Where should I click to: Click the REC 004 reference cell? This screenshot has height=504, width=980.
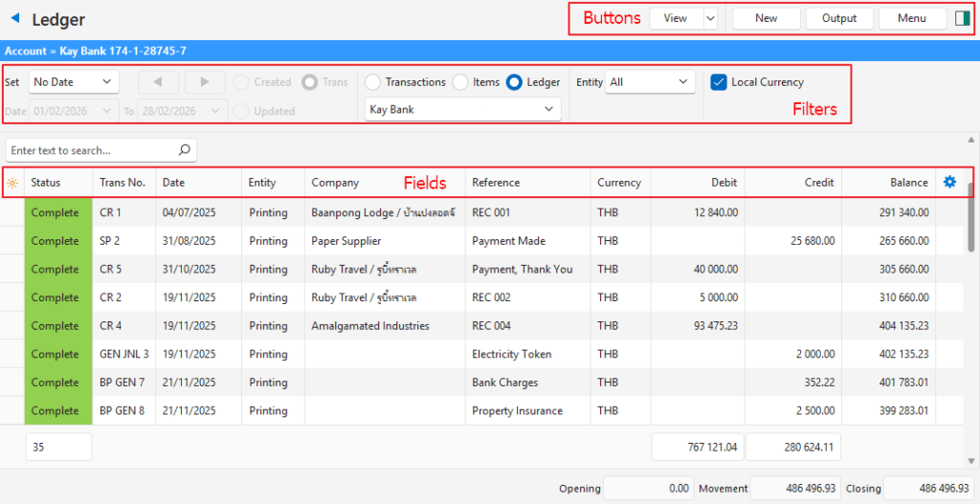[527, 325]
